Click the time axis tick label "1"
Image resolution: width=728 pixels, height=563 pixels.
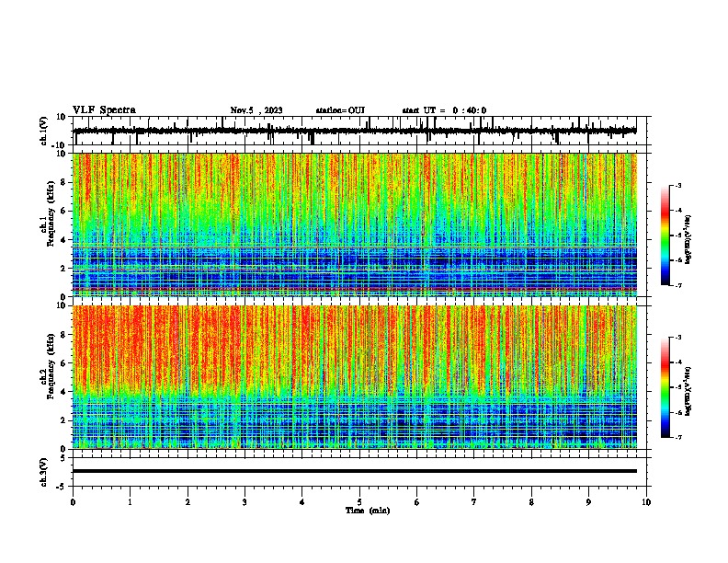(x=130, y=502)
